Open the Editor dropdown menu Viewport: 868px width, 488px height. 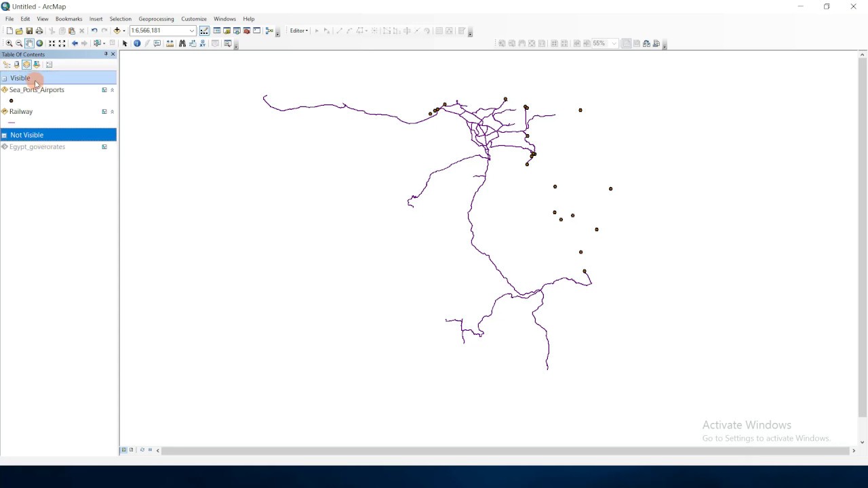(x=299, y=30)
